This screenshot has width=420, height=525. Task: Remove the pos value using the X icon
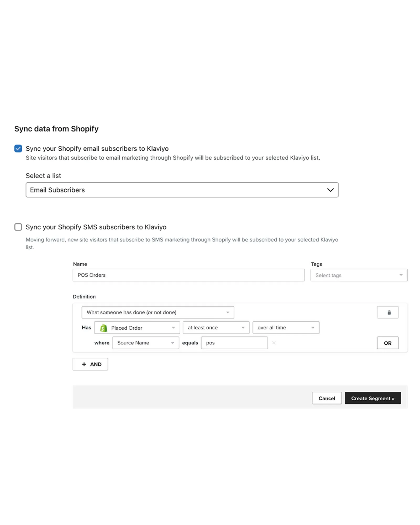pos(274,343)
